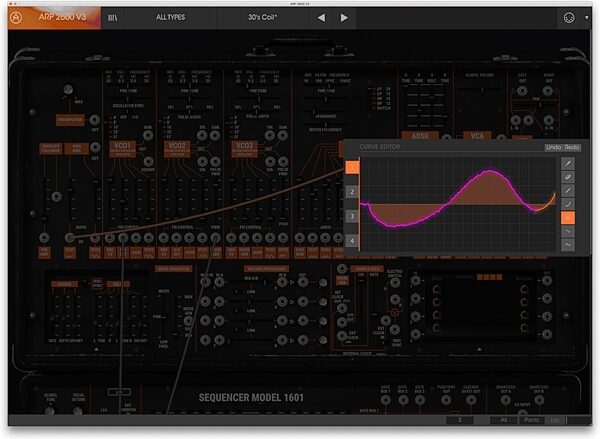Click the RIGHT OUT output jack

pos(548,91)
